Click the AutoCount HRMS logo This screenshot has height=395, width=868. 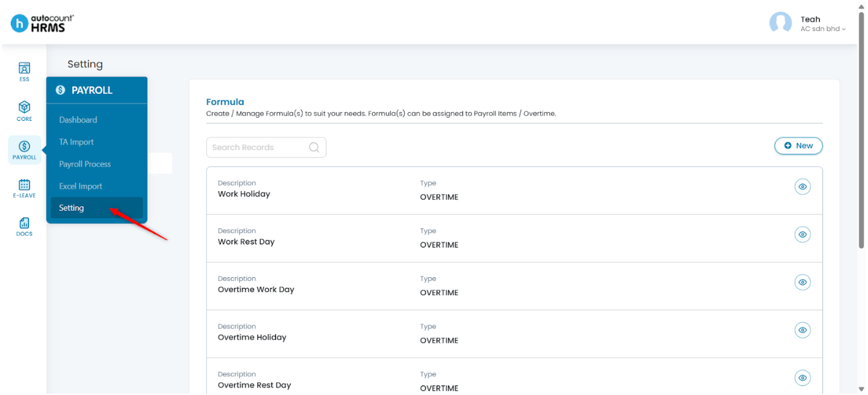[42, 23]
